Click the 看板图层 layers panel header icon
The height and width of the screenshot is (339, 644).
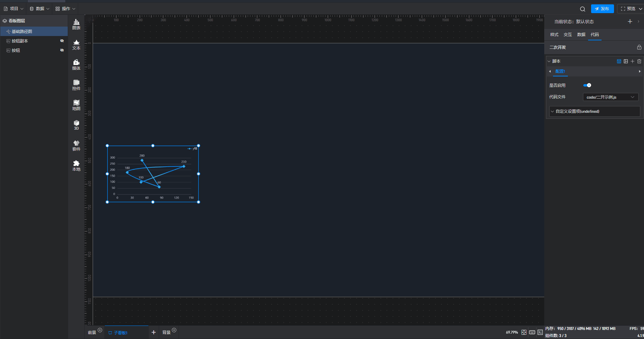(5, 21)
